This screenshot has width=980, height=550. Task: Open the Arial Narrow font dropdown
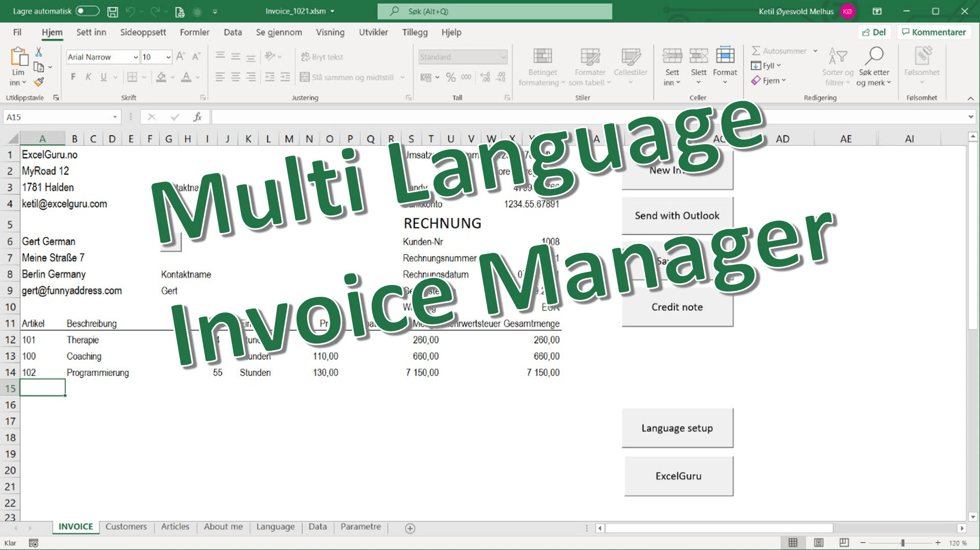(x=135, y=57)
